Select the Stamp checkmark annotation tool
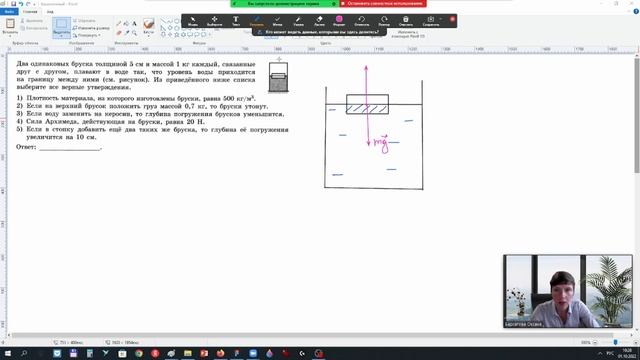Image resolution: width=640 pixels, height=360 pixels. pos(277,21)
